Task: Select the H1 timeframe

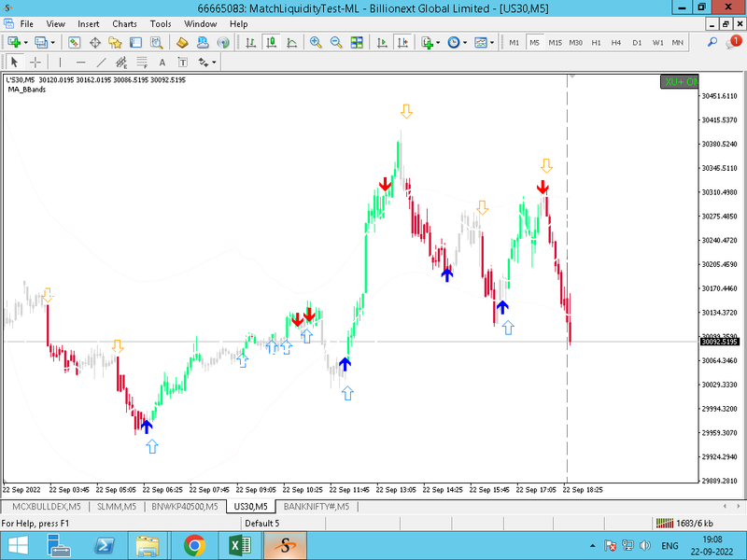Action: pos(596,42)
